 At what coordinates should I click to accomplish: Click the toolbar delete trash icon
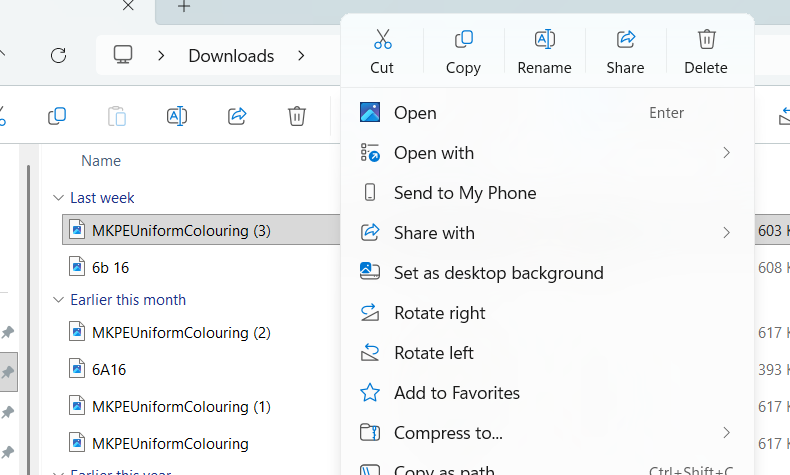click(297, 116)
